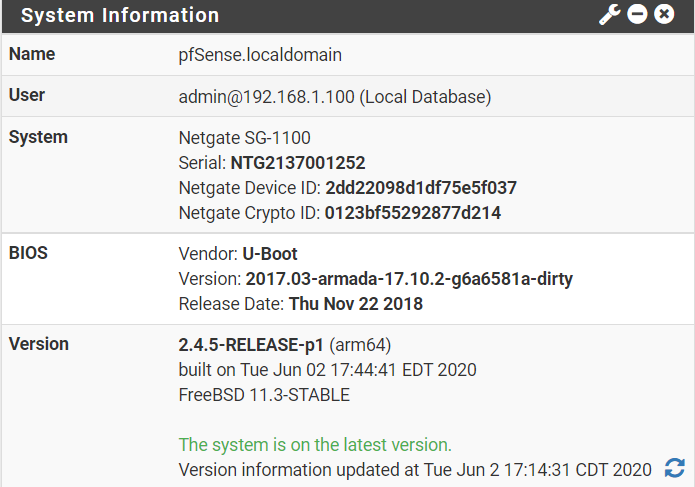Close the System Information widget
The width and height of the screenshot is (695, 487).
tap(664, 14)
